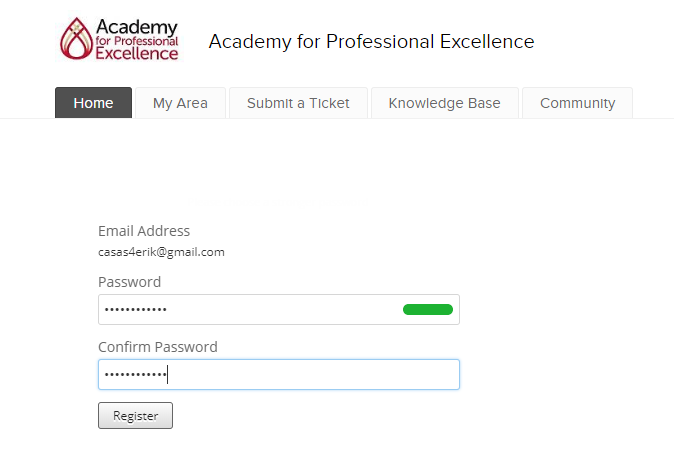
Task: Click the Confirm Password label
Action: pyautogui.click(x=157, y=347)
